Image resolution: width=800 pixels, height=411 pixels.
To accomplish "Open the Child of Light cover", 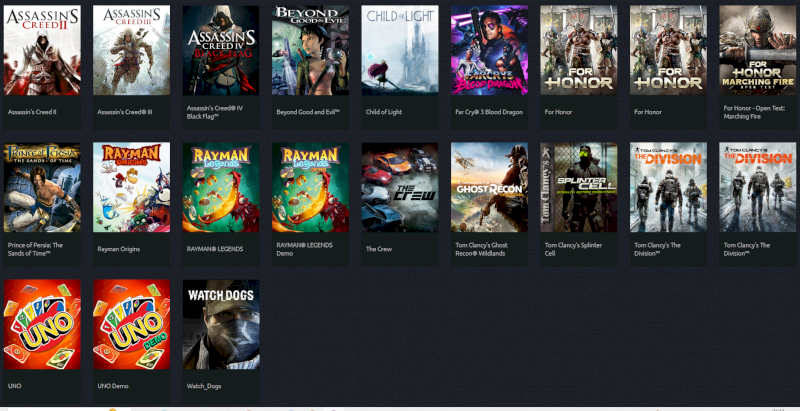I will [400, 50].
